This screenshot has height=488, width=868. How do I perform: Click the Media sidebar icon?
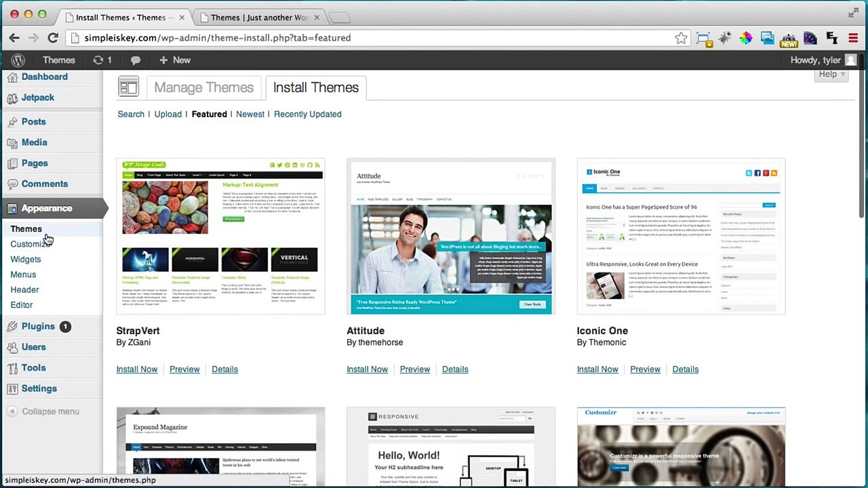[x=12, y=143]
